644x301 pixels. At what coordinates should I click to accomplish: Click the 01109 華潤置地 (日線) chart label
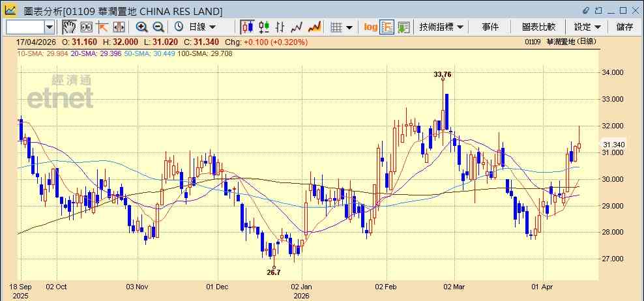pyautogui.click(x=560, y=42)
